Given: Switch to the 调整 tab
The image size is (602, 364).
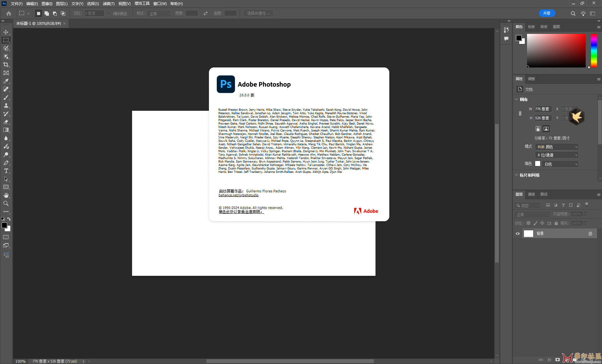Looking at the screenshot, I should [x=531, y=79].
